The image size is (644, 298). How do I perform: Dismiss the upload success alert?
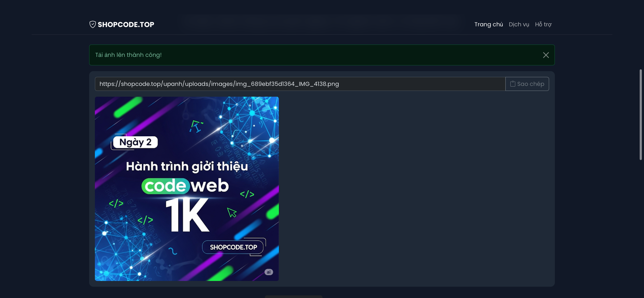546,55
